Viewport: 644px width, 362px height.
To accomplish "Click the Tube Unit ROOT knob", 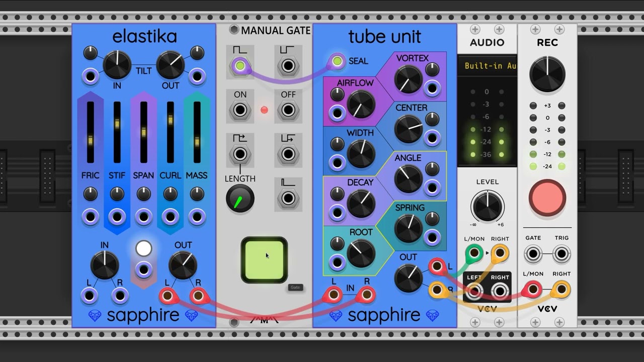I will 361,253.
